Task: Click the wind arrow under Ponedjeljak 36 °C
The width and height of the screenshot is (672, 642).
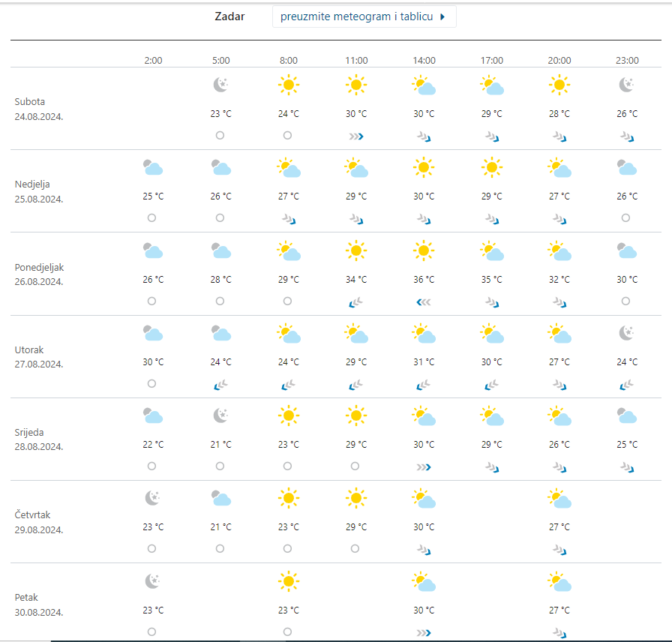Action: tap(424, 301)
